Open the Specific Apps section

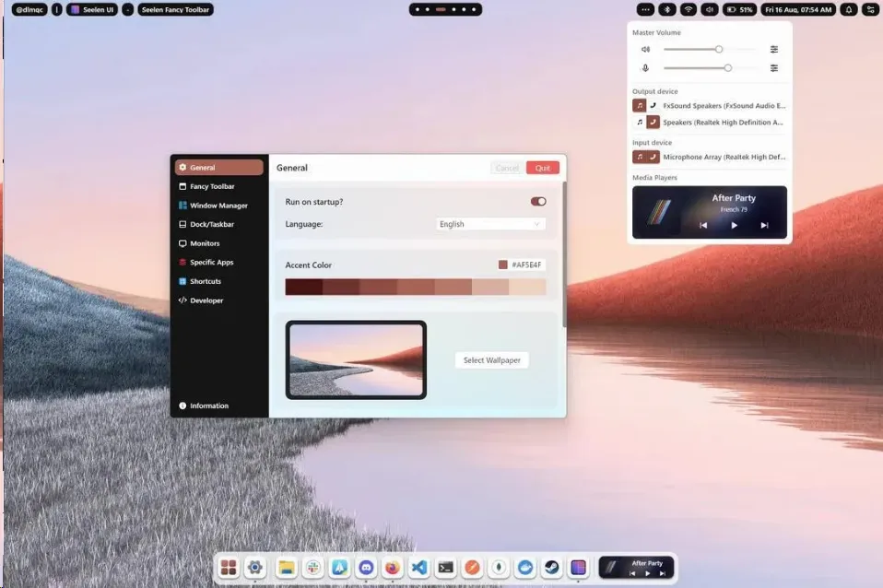(218, 263)
